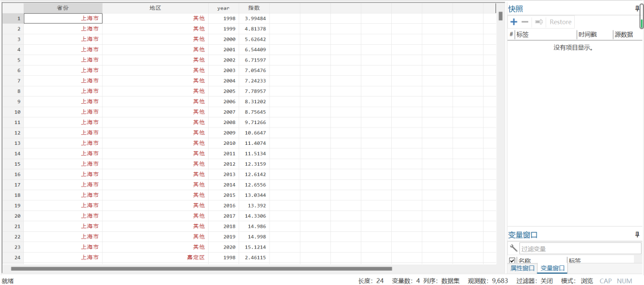Toggle the checkbox beside 名称 column header

point(512,261)
